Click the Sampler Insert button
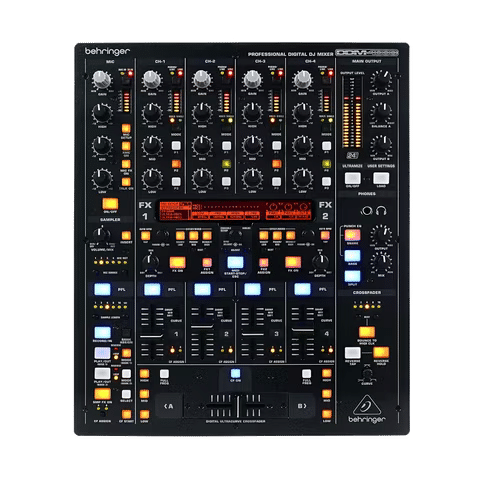This screenshot has height=480, width=480. 126,236
